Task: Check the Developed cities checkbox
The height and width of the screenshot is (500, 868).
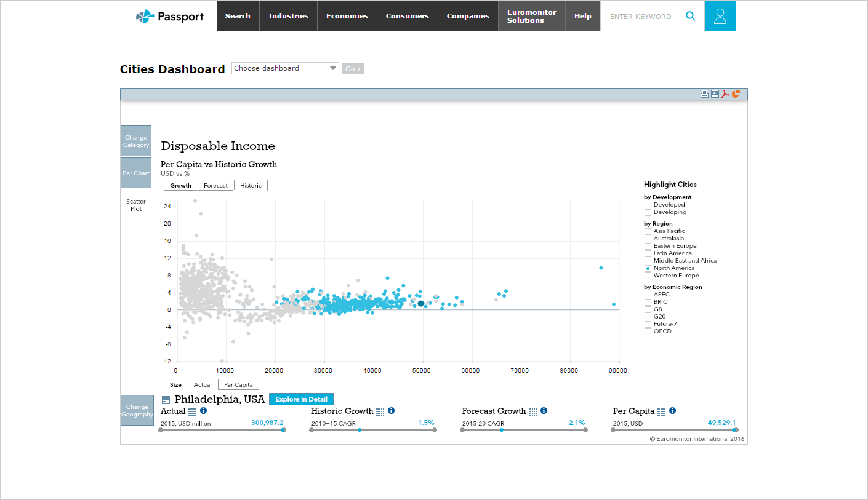Action: (648, 204)
